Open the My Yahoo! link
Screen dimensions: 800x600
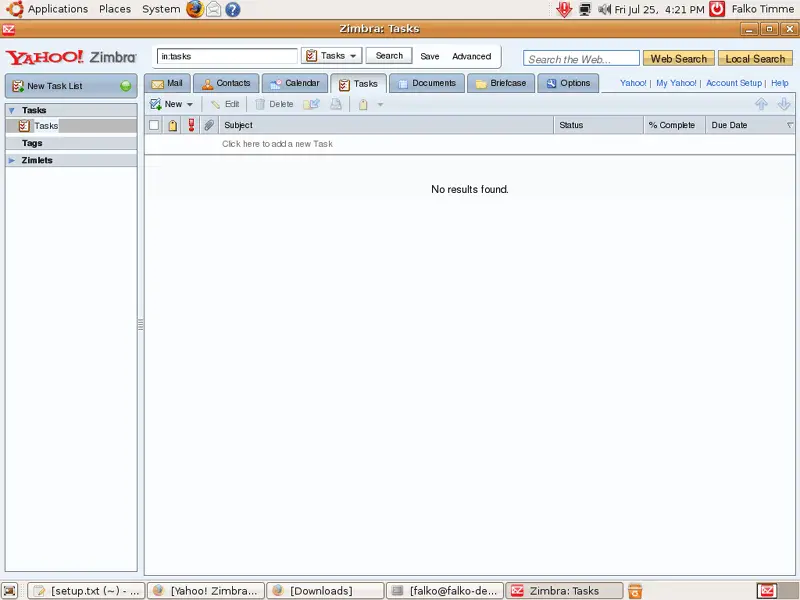click(676, 83)
